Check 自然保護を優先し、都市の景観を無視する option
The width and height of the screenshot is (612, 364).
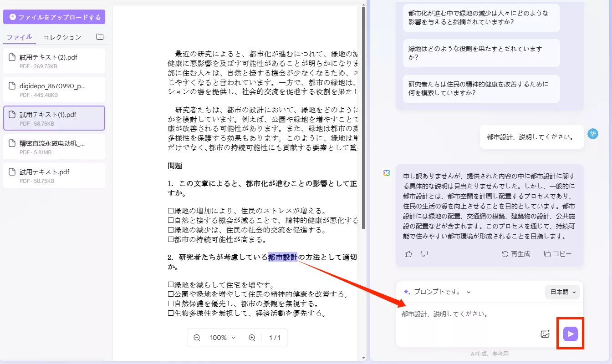(171, 303)
